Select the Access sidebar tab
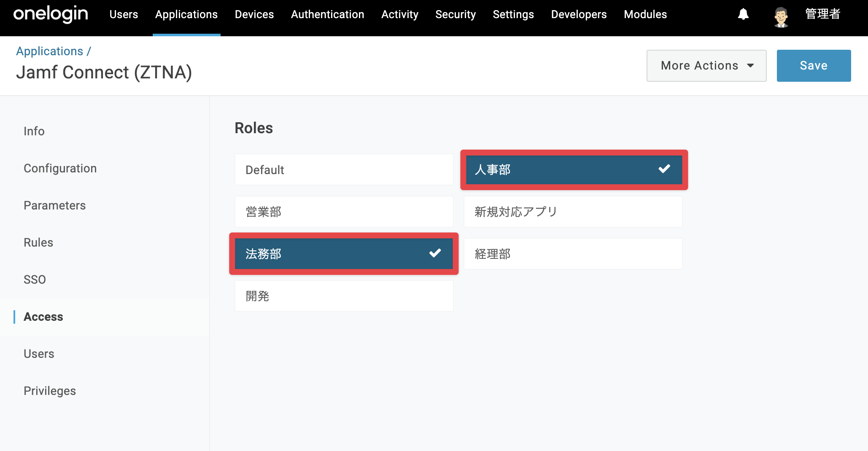The height and width of the screenshot is (451, 868). coord(43,317)
